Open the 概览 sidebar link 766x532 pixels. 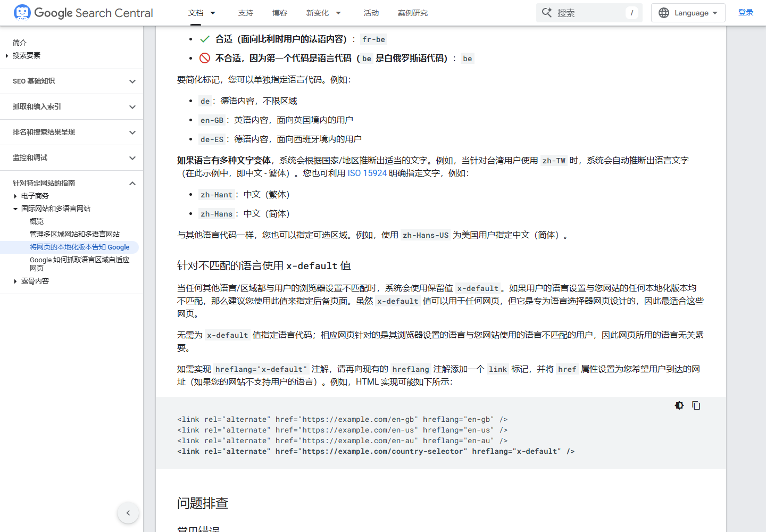pyautogui.click(x=37, y=221)
